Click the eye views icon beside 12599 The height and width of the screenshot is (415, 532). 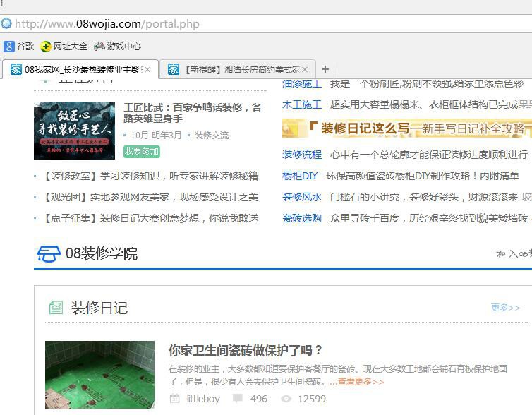pos(286,399)
